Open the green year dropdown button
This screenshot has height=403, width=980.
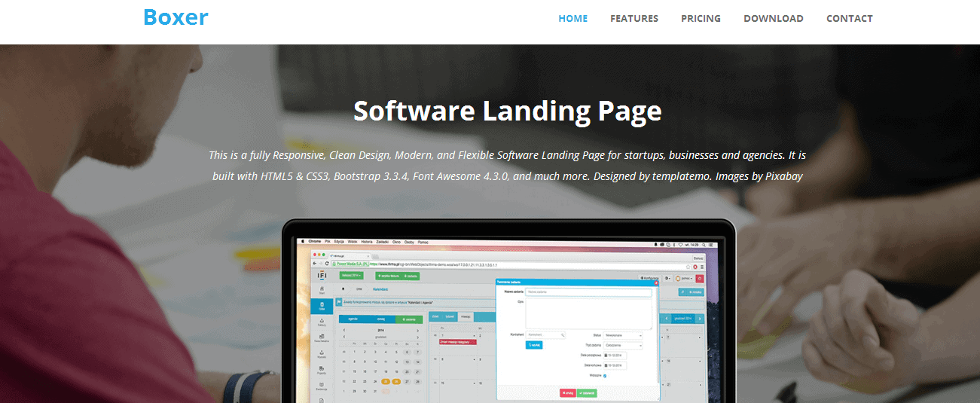[x=352, y=275]
